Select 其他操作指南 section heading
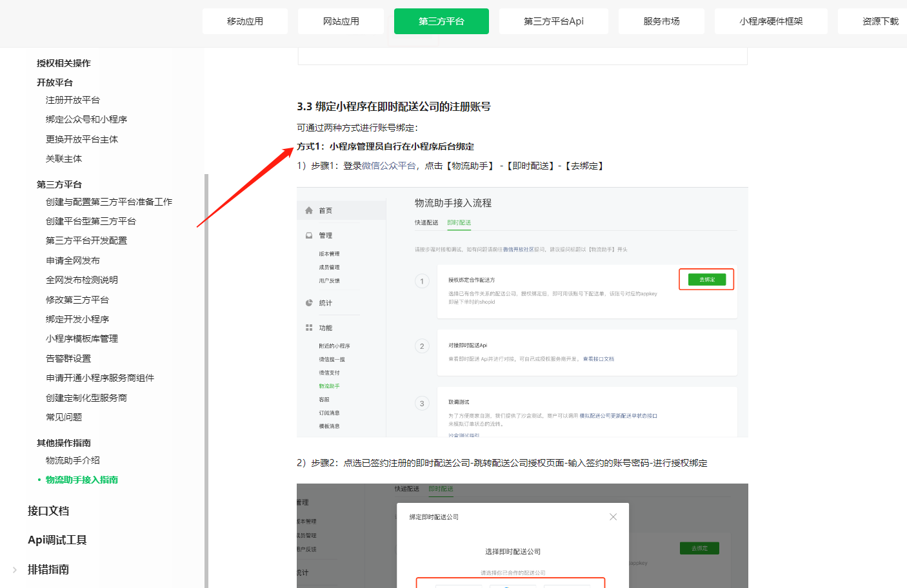The height and width of the screenshot is (588, 907). click(x=64, y=443)
